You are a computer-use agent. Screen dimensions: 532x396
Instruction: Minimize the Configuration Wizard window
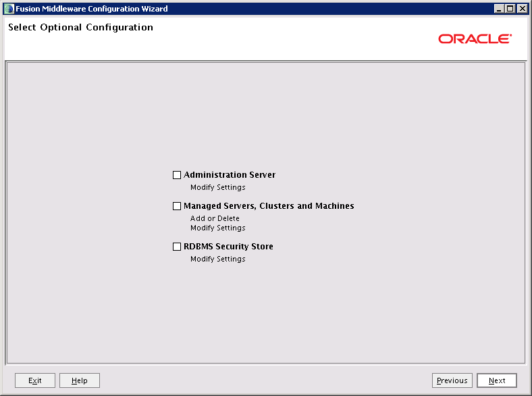[499, 9]
